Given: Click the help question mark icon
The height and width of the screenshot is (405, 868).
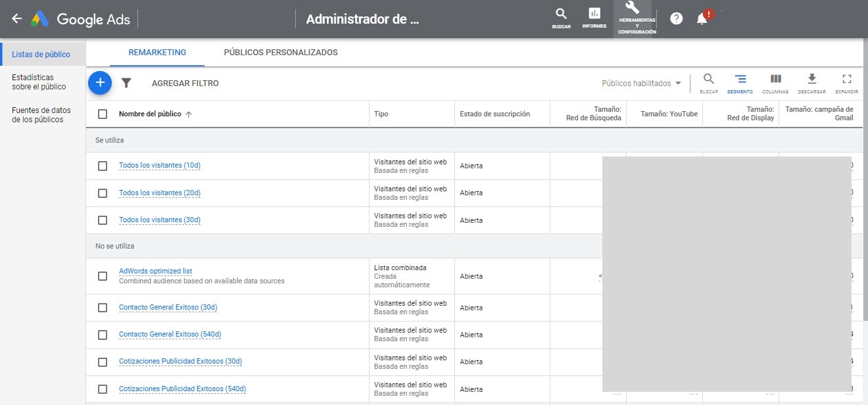Looking at the screenshot, I should click(677, 18).
